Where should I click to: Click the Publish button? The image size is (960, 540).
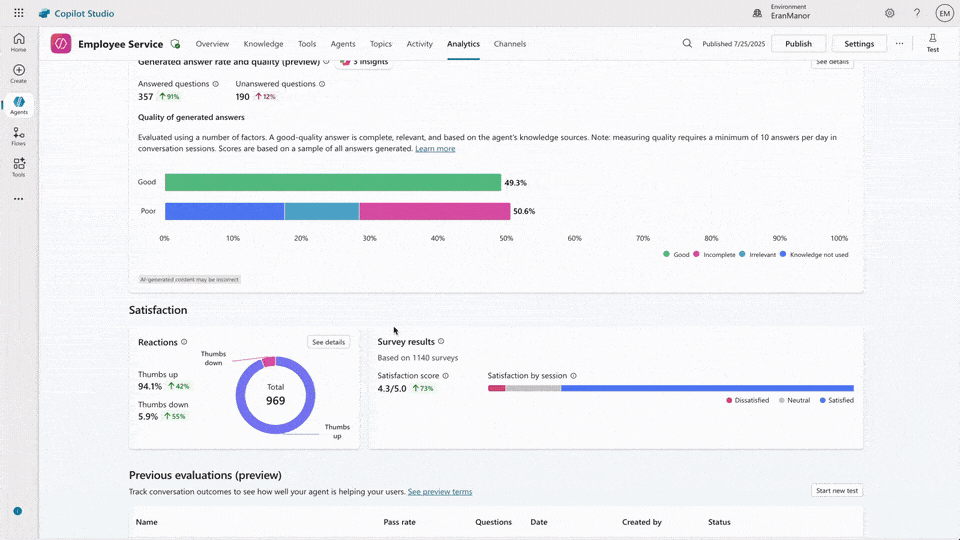click(798, 43)
